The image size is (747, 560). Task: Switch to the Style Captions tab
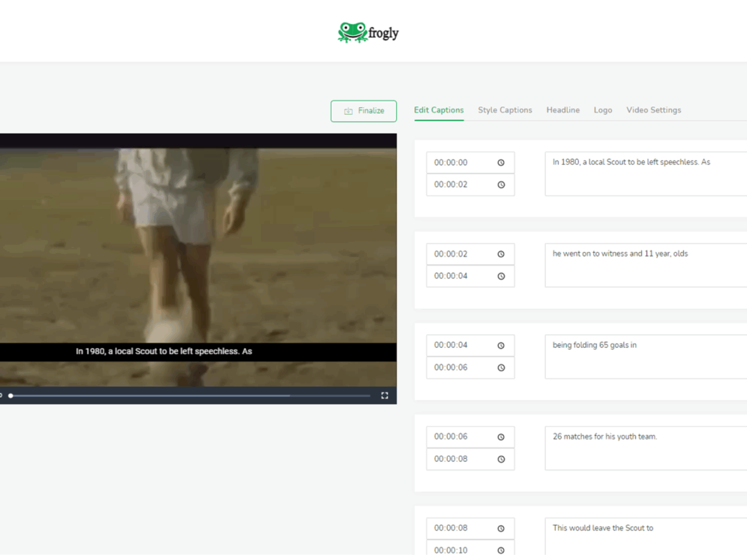[x=504, y=110]
